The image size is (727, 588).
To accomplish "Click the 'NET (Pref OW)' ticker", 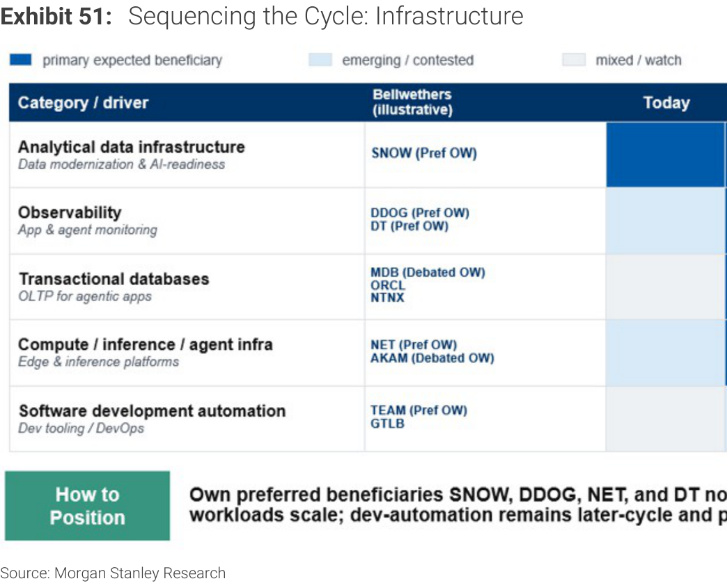I will 414,345.
